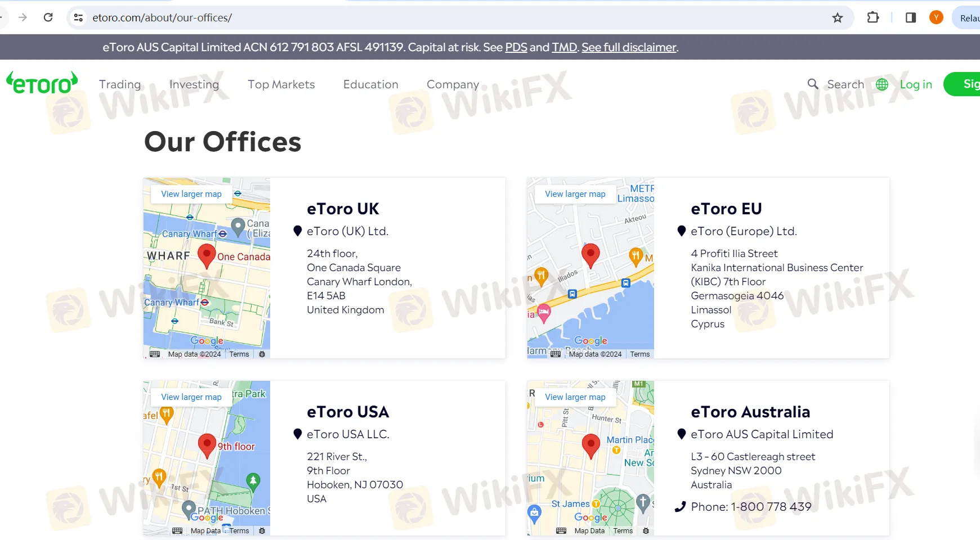Open the browser extensions puzzle icon
The width and height of the screenshot is (980, 540).
(873, 18)
